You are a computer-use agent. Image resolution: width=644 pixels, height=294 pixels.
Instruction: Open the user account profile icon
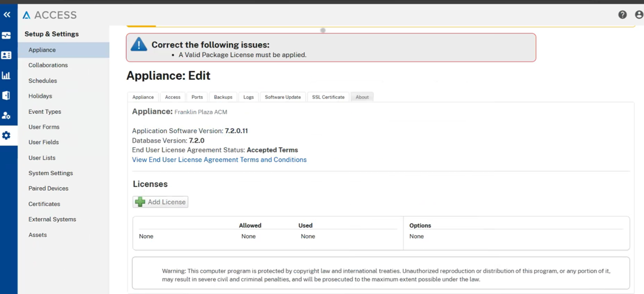[639, 15]
